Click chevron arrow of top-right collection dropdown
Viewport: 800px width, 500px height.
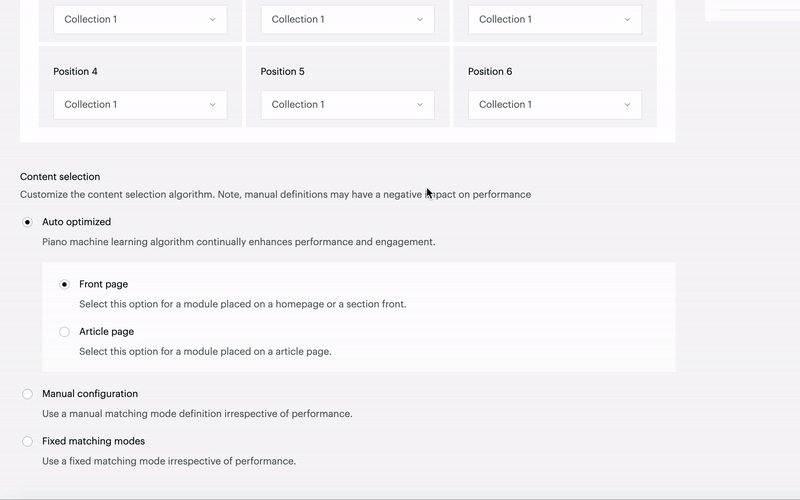tap(627, 19)
